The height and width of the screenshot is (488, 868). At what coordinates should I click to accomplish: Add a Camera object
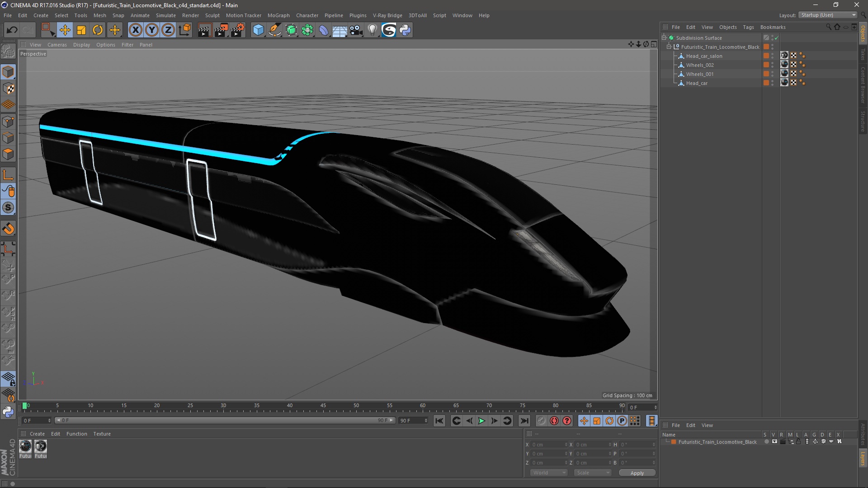click(x=356, y=30)
